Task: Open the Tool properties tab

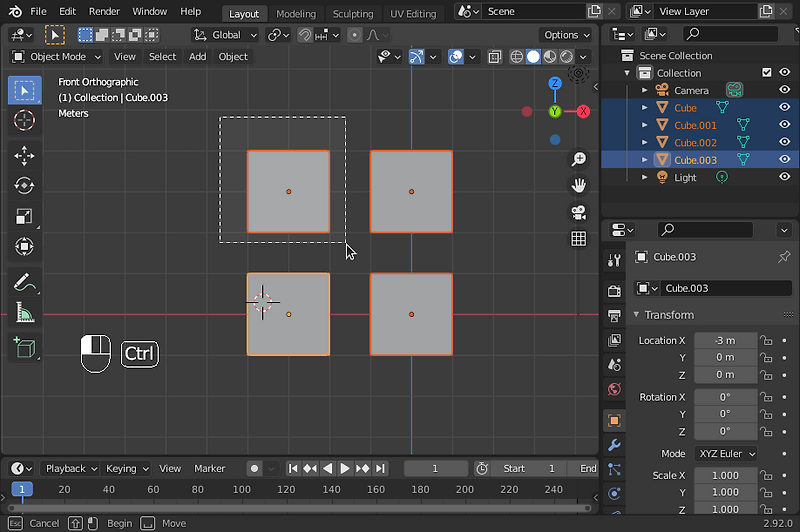Action: coord(614,260)
